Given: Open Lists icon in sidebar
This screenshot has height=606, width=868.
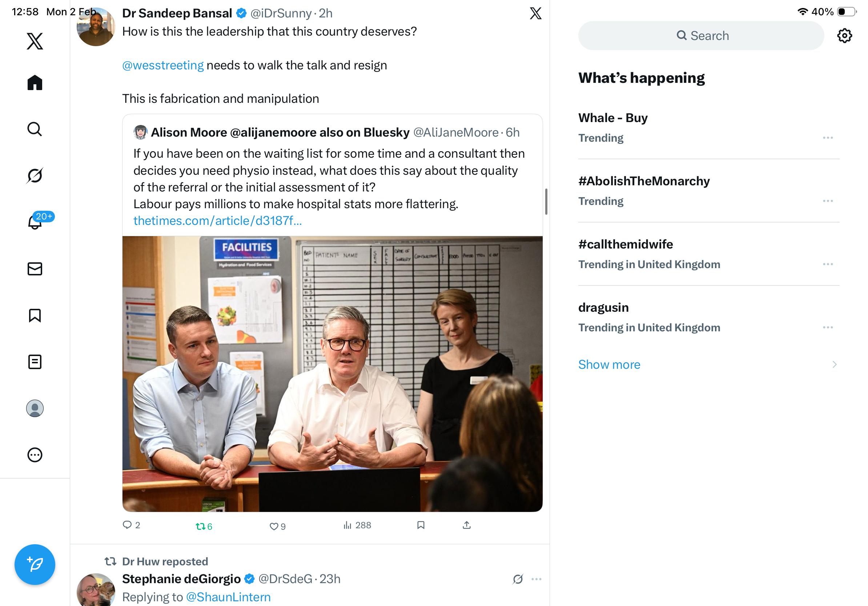Looking at the screenshot, I should click(x=35, y=362).
